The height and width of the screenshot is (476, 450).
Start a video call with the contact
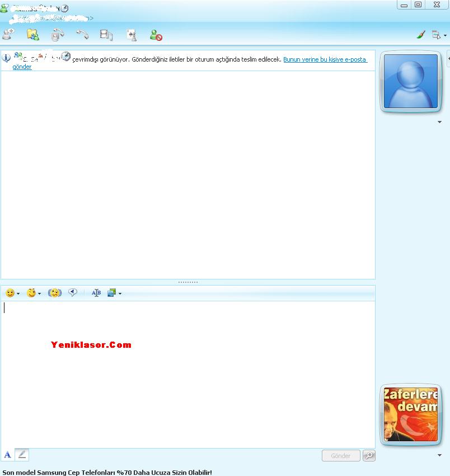tap(58, 35)
